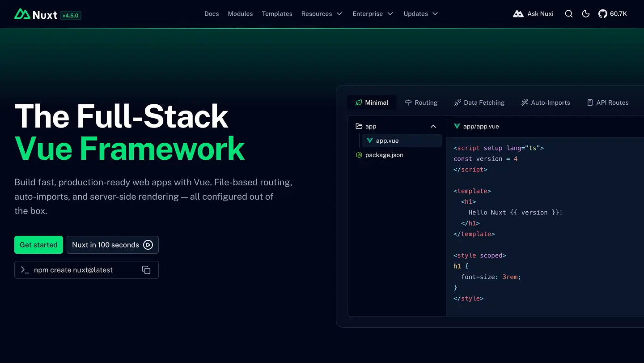Go to Docs in navigation

tap(212, 14)
